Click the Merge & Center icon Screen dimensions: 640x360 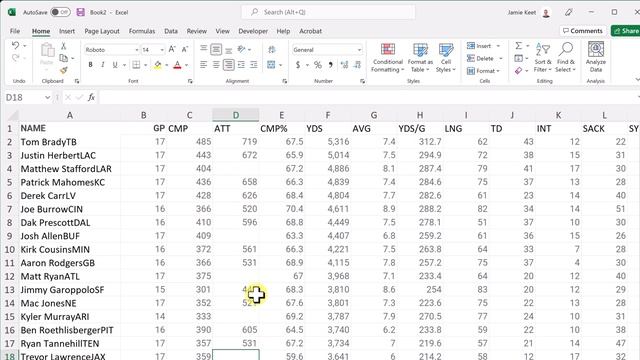tap(271, 64)
